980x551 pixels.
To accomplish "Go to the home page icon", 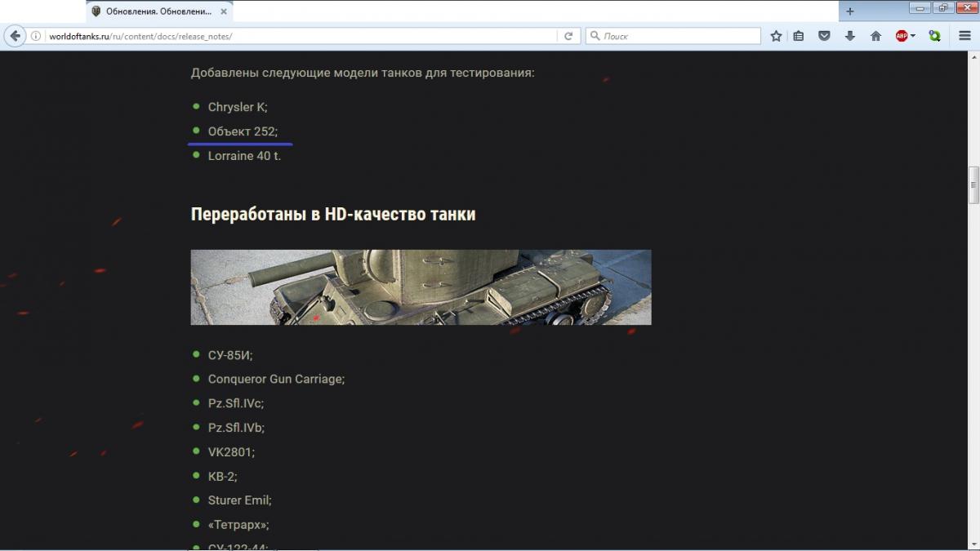I will (x=875, y=36).
